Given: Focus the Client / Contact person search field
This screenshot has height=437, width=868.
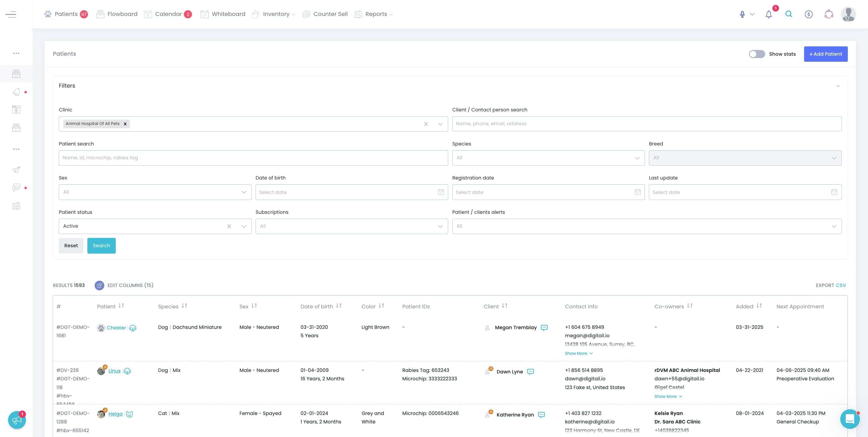Looking at the screenshot, I should [x=646, y=124].
